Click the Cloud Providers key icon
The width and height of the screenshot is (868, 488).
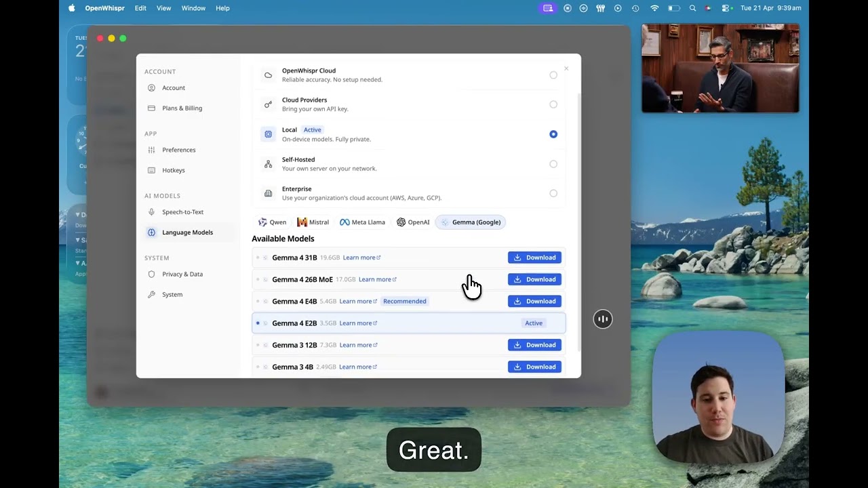tap(268, 104)
